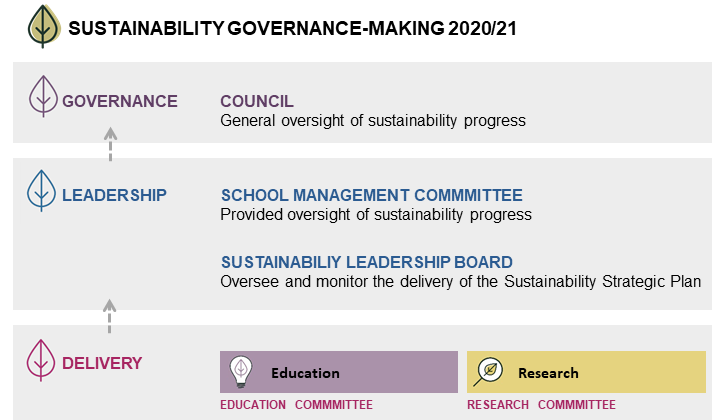Click the EDUCATION COMMMITTEE label
Image resolution: width=719 pixels, height=420 pixels.
(296, 405)
